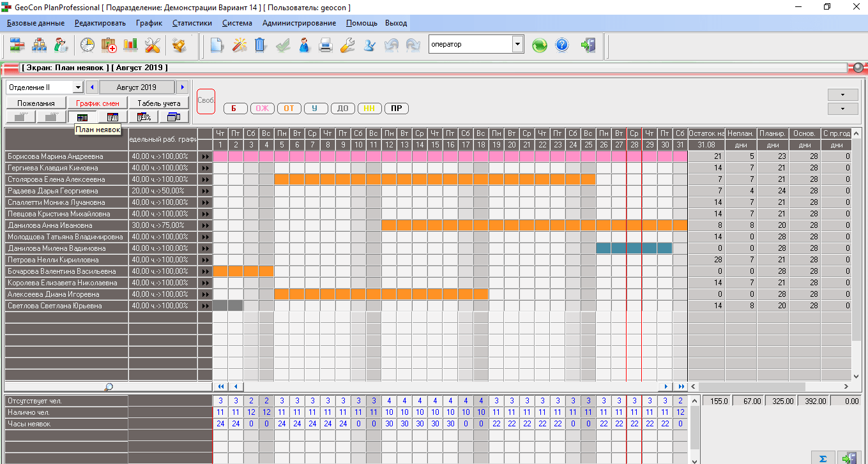Click the 'Пожелания' button

36,103
